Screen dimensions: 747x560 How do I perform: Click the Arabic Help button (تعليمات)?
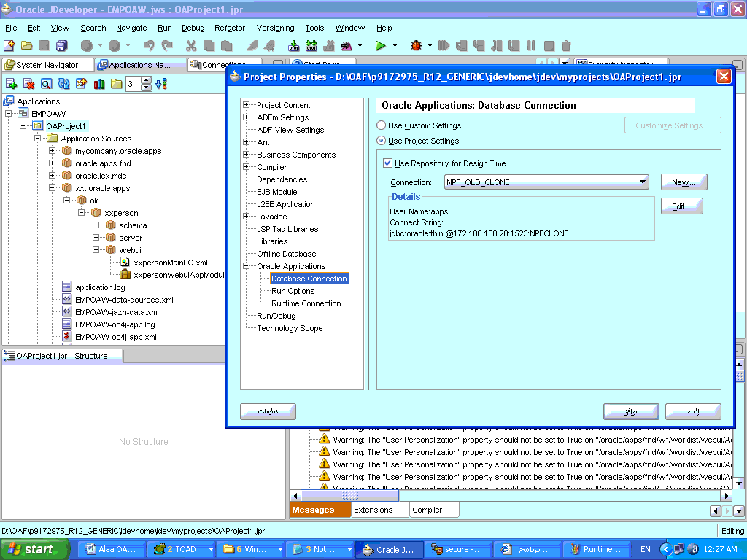click(268, 411)
